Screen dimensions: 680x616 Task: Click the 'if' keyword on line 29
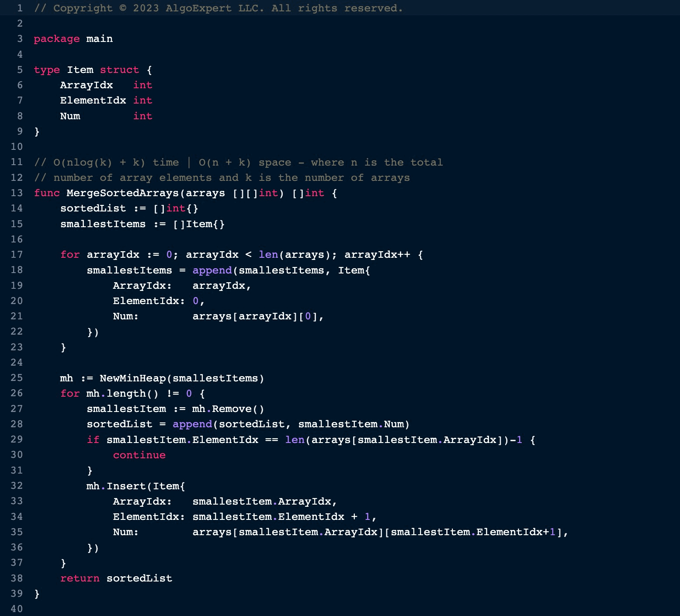(x=93, y=440)
